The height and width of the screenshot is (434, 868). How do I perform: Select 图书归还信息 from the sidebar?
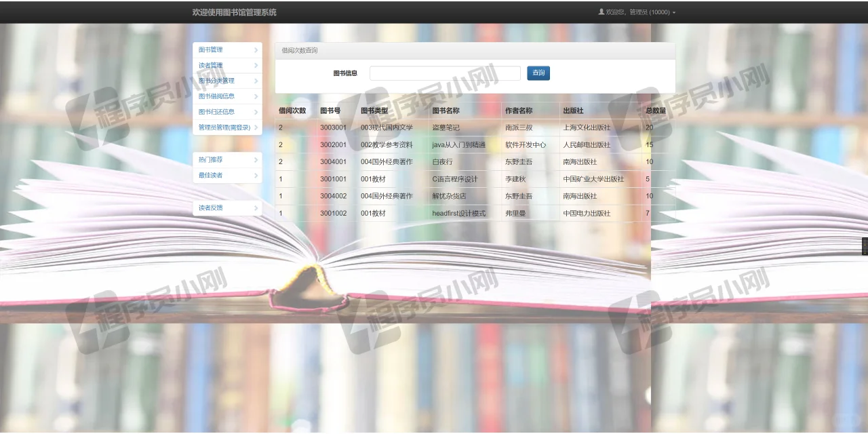216,111
